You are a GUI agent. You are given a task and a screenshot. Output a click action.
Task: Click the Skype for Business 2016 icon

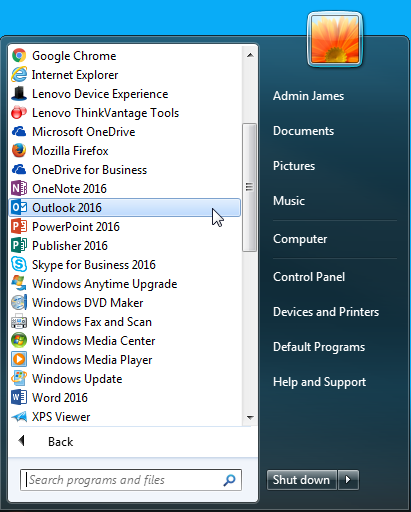(19, 264)
